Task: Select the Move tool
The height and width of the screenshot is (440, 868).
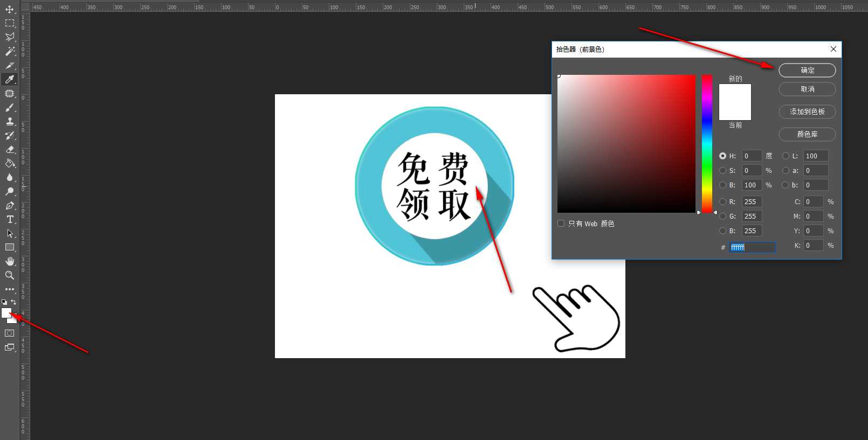Action: [x=10, y=9]
